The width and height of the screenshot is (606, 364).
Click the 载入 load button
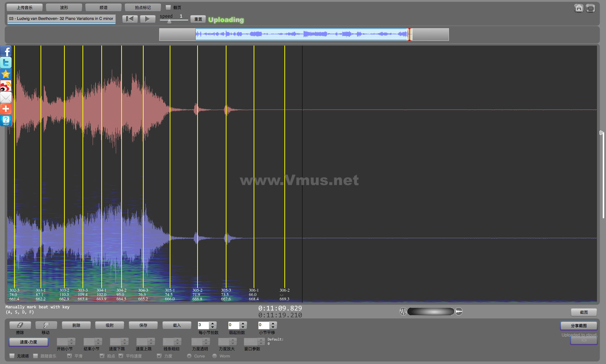pos(177,325)
